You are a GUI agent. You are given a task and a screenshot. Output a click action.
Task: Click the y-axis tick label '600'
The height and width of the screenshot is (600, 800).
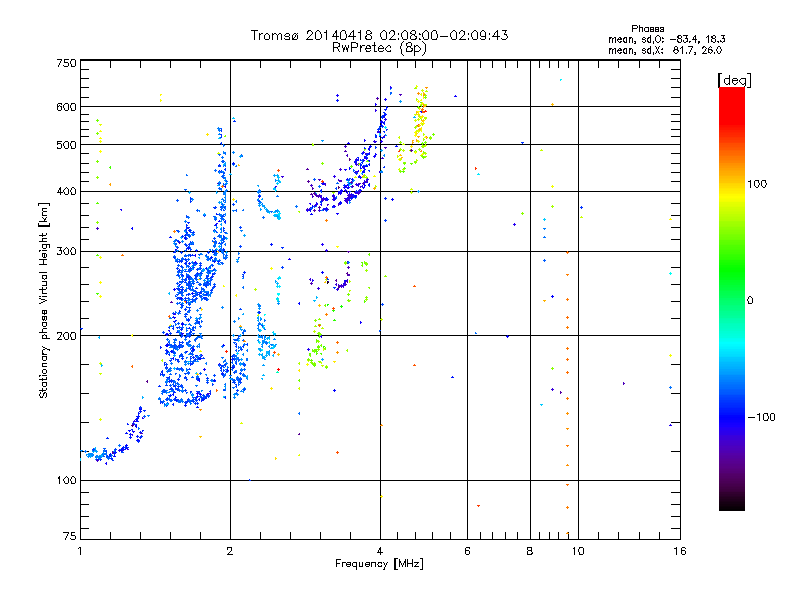pyautogui.click(x=66, y=107)
